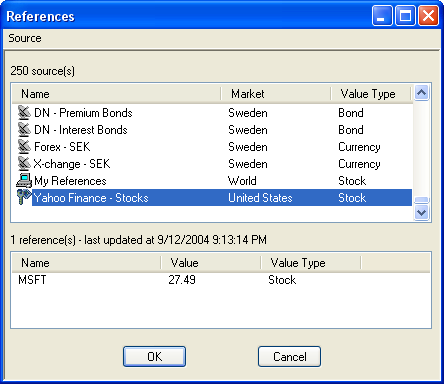Open the Source menu

click(25, 38)
